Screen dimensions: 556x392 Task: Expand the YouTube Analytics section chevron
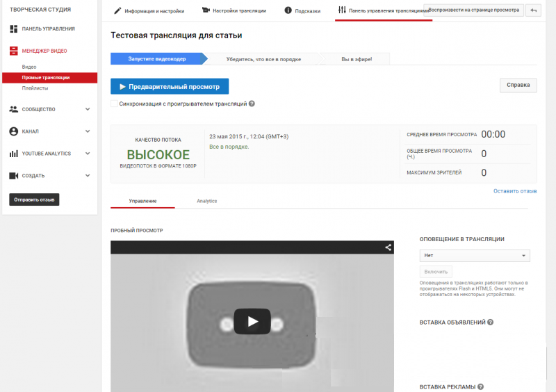[x=88, y=154]
